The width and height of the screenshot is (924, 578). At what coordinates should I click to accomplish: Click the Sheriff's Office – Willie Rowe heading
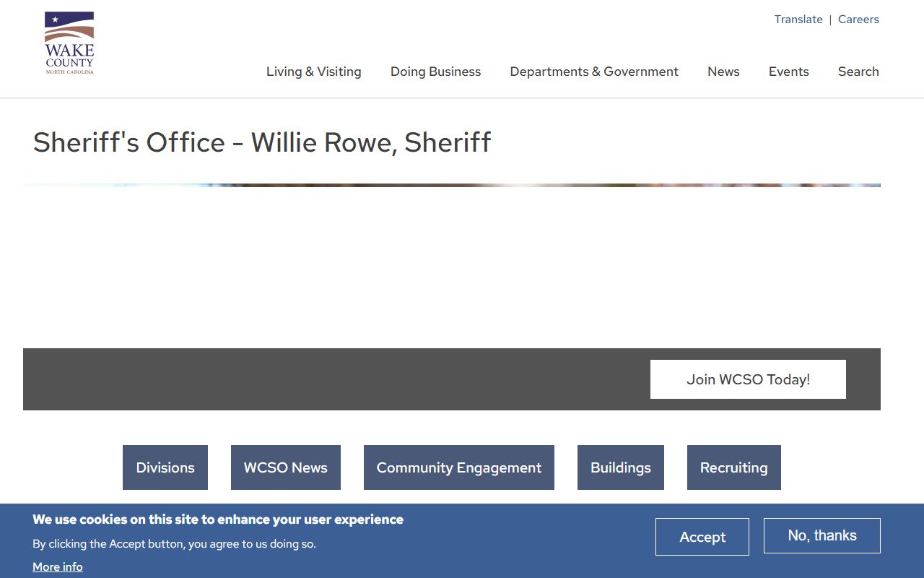point(262,142)
